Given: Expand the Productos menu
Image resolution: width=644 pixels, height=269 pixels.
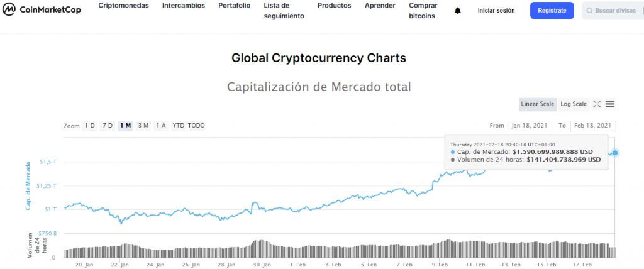Looking at the screenshot, I should tap(334, 5).
